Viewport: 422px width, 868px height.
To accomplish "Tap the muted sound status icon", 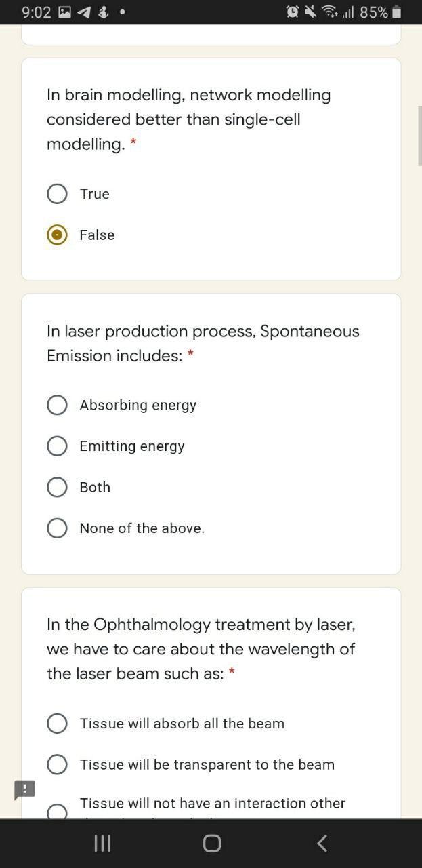I will click(x=310, y=12).
